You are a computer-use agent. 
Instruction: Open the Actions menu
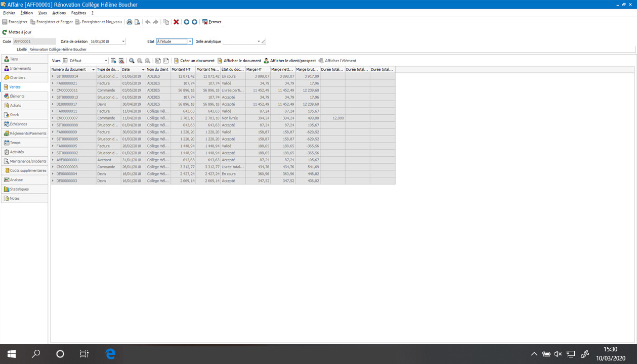click(x=60, y=13)
